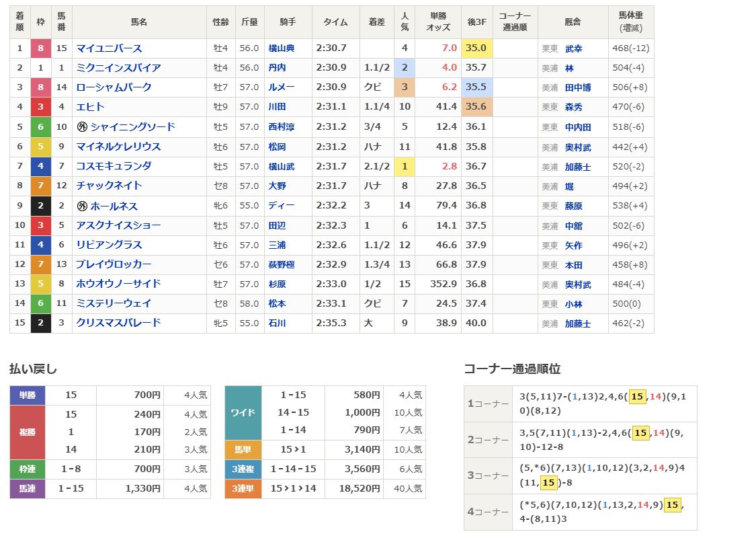
Task: Open jockey page 丹内
Action: [278, 68]
